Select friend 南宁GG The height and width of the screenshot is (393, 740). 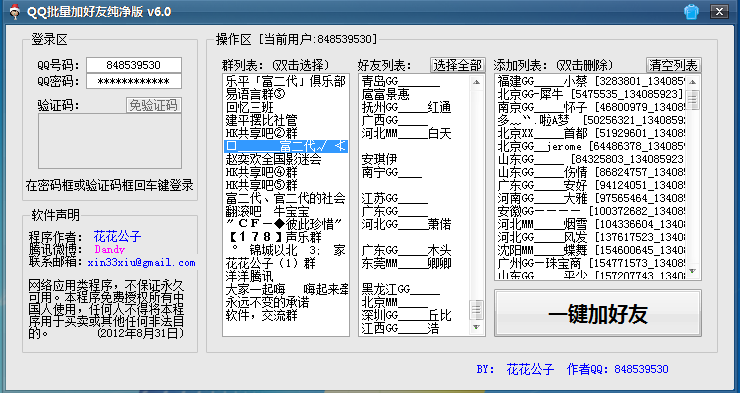click(x=414, y=172)
